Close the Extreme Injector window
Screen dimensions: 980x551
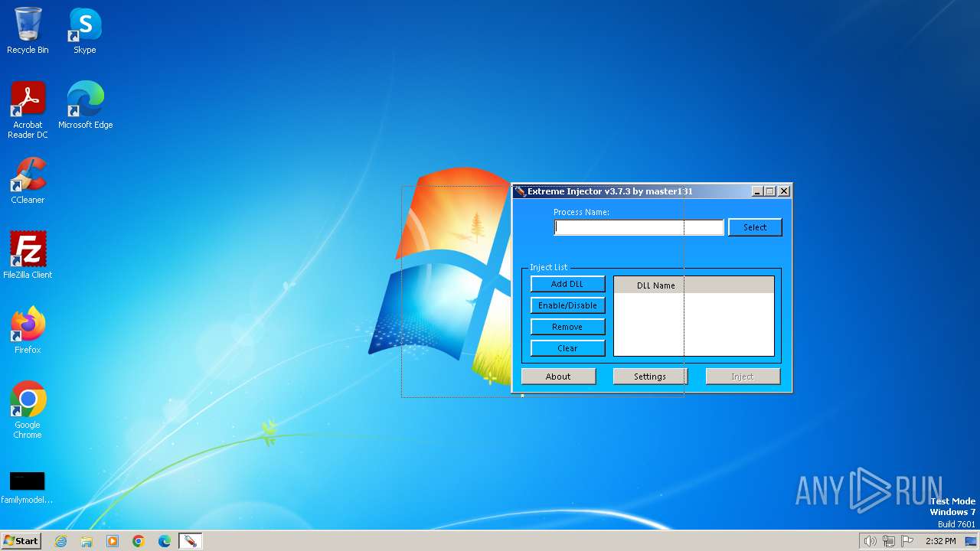[x=784, y=191]
